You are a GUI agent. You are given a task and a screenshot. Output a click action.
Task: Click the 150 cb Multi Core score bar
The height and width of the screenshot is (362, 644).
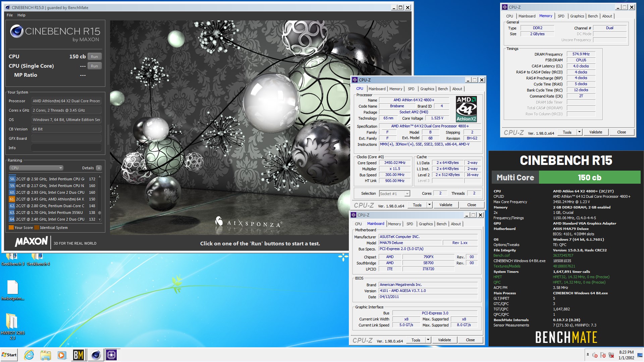point(589,177)
